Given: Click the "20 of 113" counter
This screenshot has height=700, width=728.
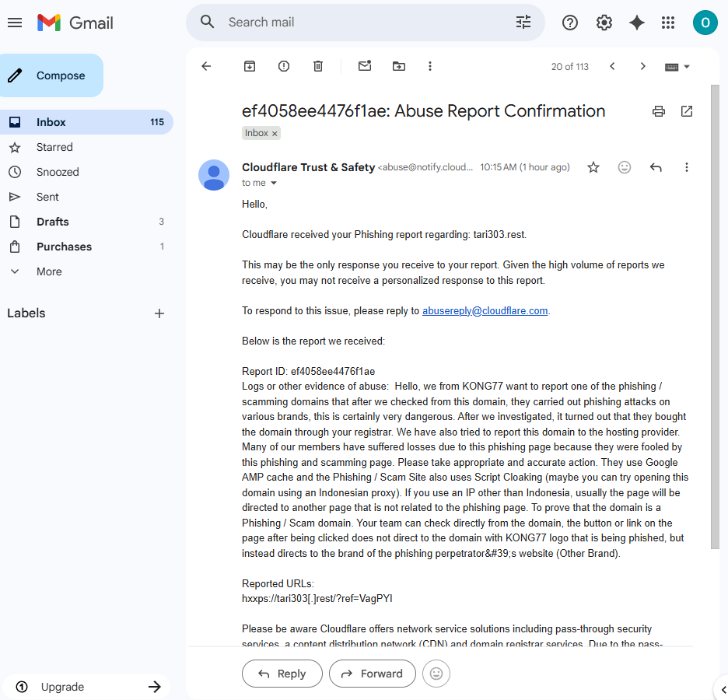Looking at the screenshot, I should pyautogui.click(x=569, y=67).
